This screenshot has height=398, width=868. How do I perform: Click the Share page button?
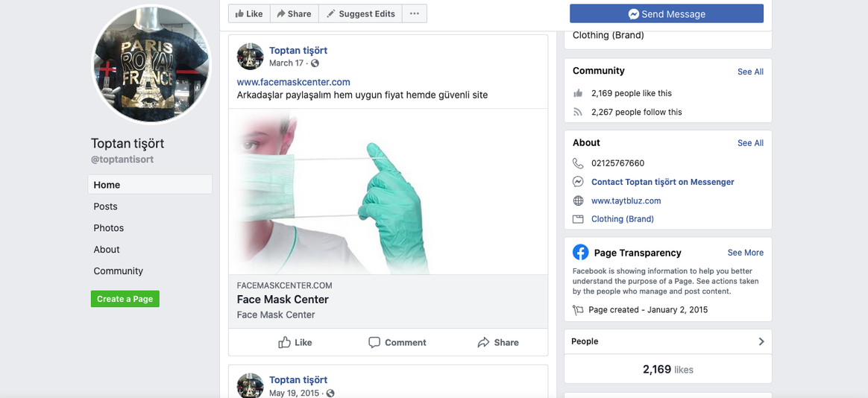[294, 14]
